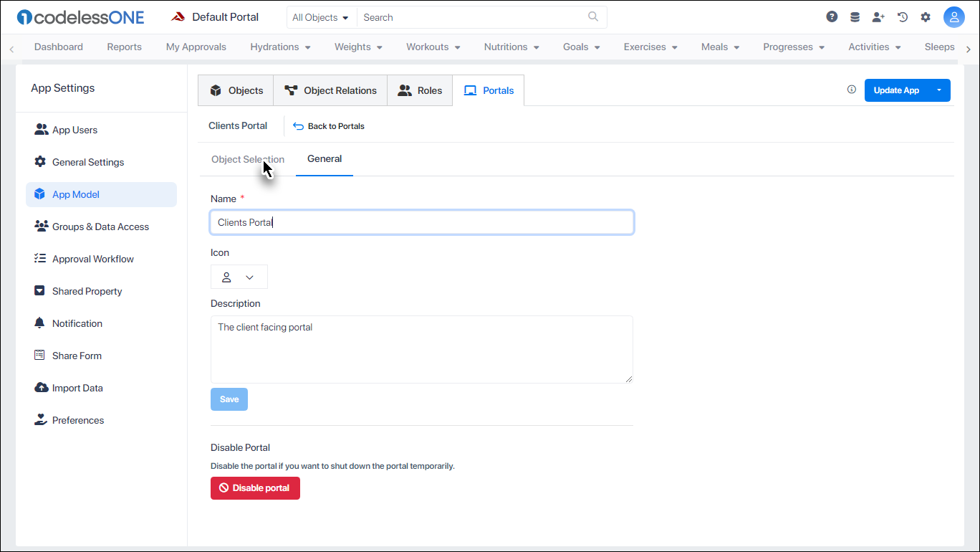
Task: Click the Back to Portals link
Action: point(328,125)
